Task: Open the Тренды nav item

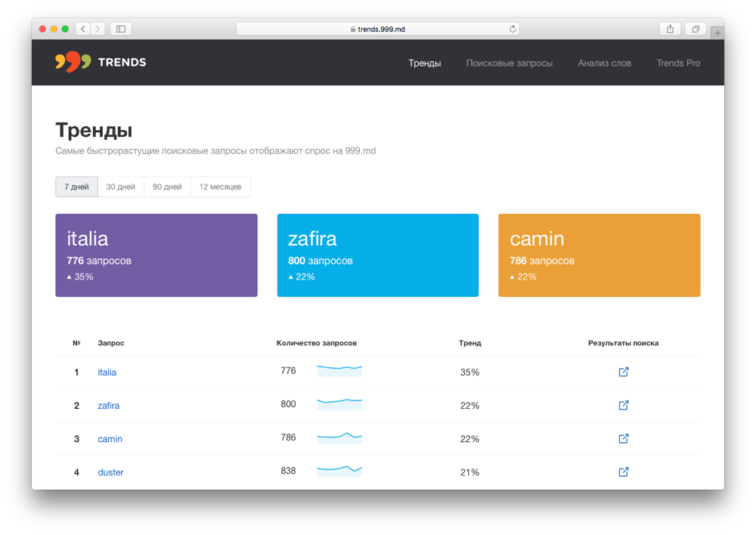Action: (424, 63)
